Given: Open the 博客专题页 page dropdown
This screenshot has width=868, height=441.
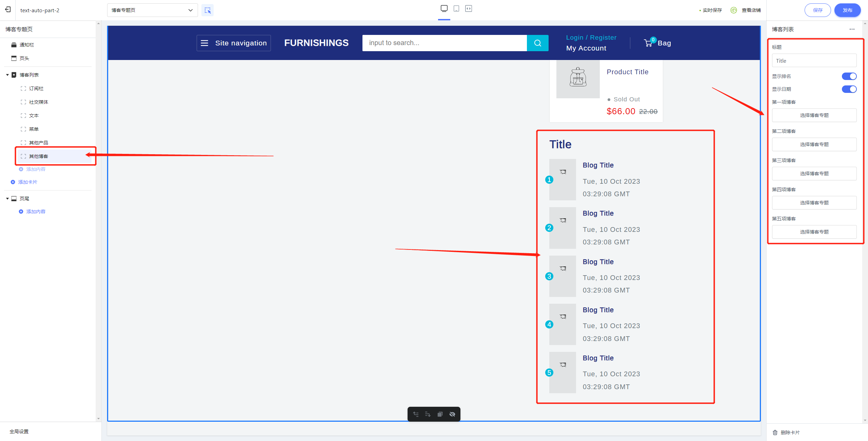Looking at the screenshot, I should coord(152,10).
